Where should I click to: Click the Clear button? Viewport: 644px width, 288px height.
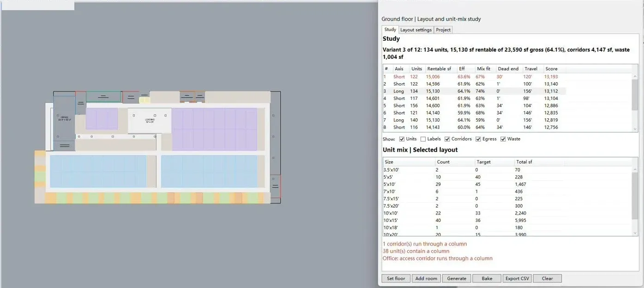pyautogui.click(x=548, y=278)
